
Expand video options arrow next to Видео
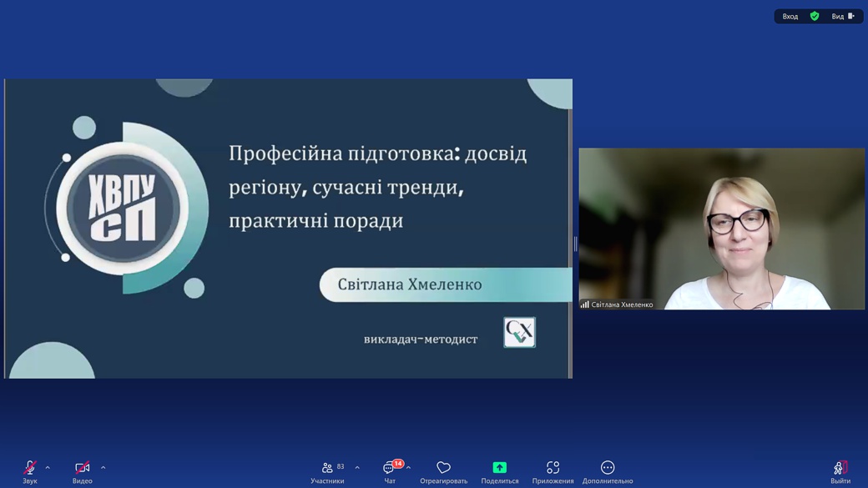103,468
